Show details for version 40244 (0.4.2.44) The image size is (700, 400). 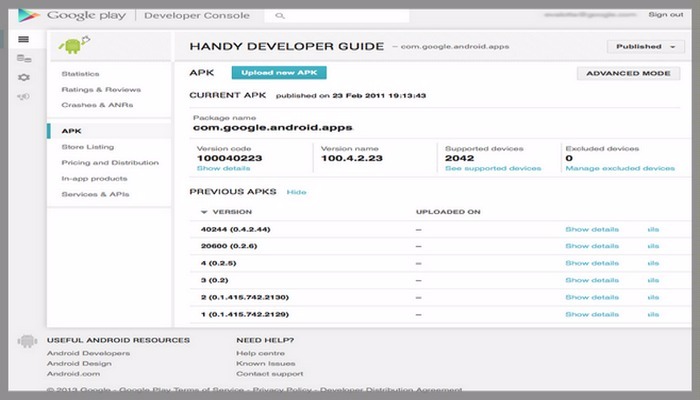(592, 229)
